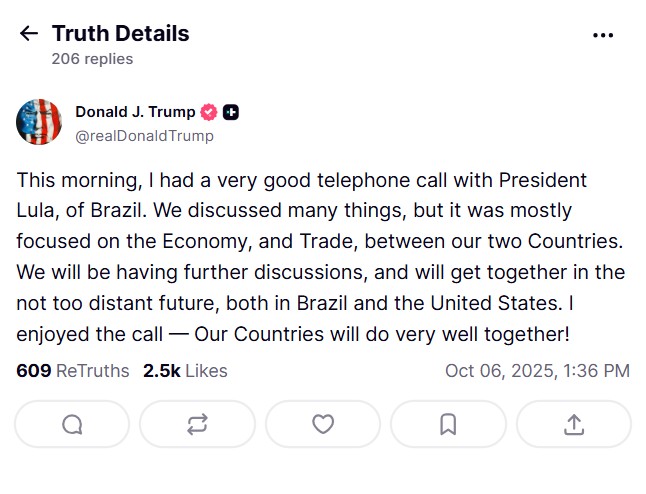
Task: Like the post with the heart icon
Action: 322,424
